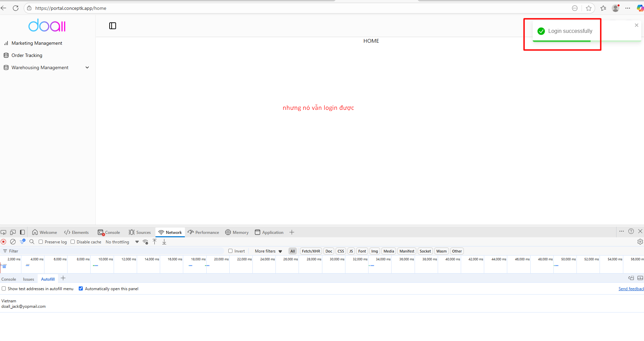The height and width of the screenshot is (341, 644).
Task: Open Order Tracking in the sidebar
Action: [x=27, y=55]
